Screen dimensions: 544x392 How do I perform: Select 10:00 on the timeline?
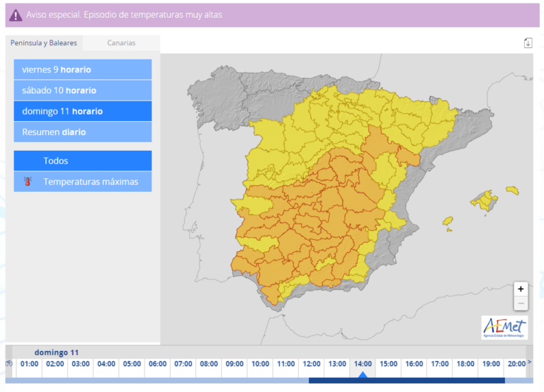[260, 364]
